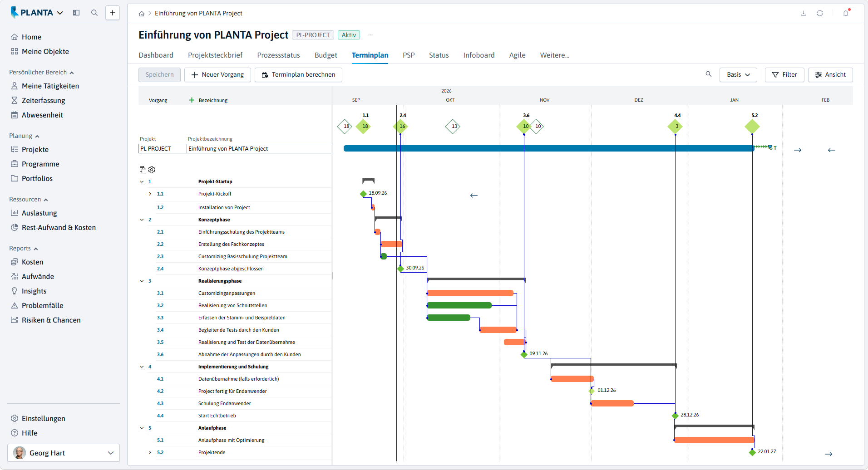
Task: Click the download icon in top bar
Action: tap(804, 13)
